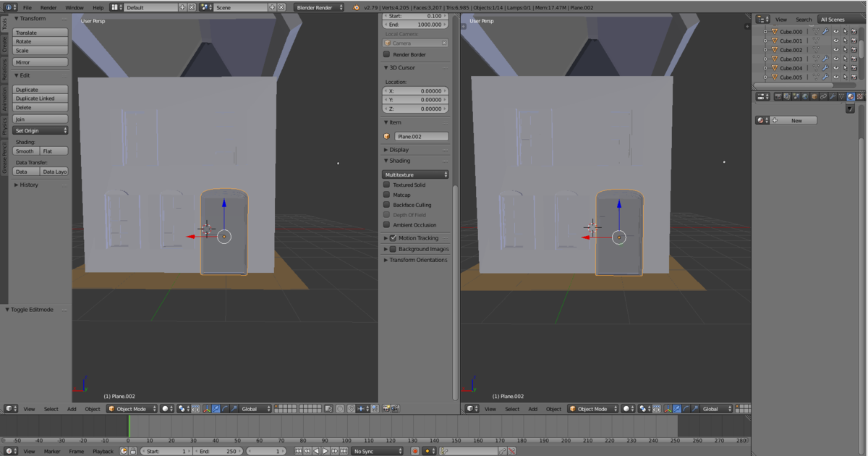Click the Join button
868x456 pixels.
click(41, 119)
